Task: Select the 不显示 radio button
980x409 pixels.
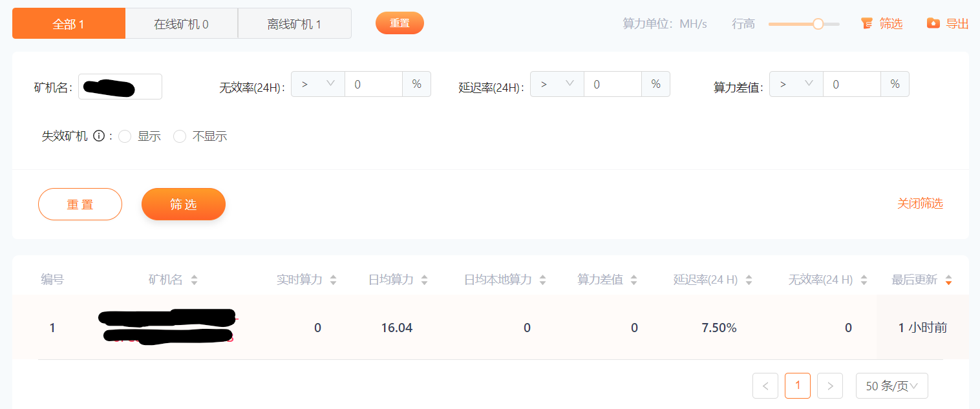Action: [x=180, y=136]
